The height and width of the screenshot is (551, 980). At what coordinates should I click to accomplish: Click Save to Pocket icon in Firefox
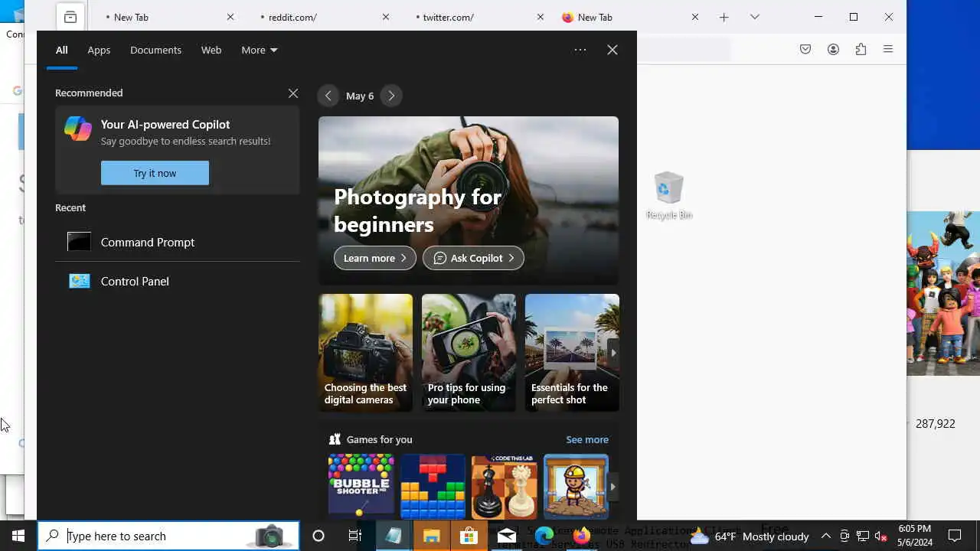click(805, 49)
